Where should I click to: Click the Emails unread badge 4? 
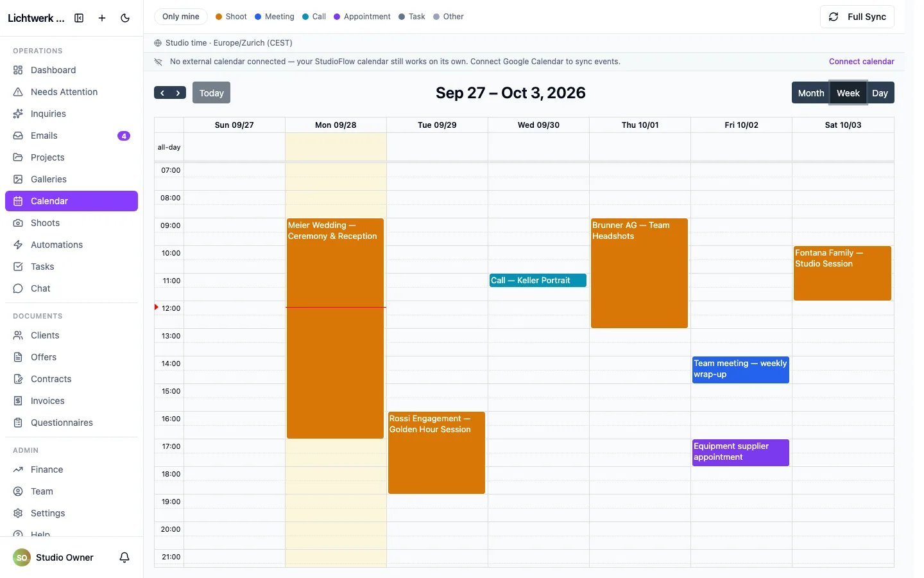(x=124, y=136)
